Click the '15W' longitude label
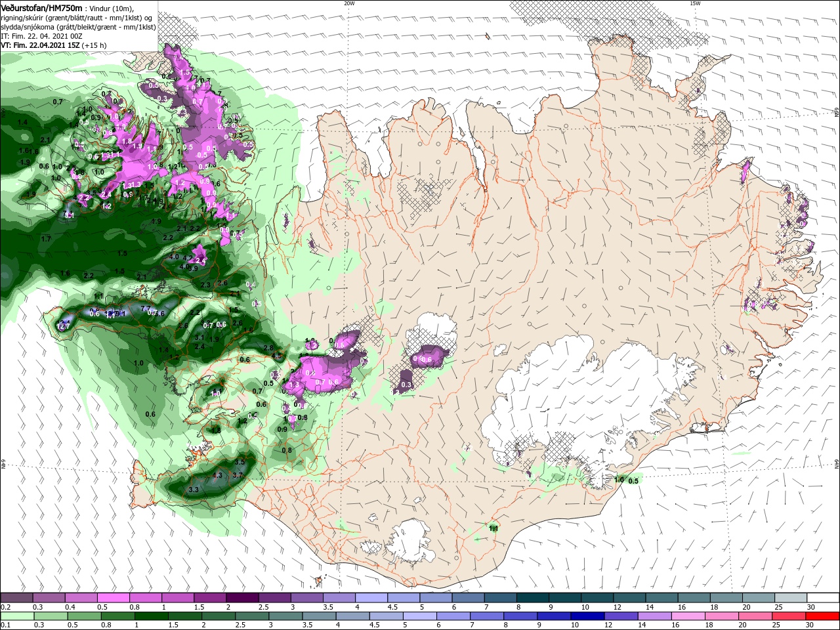840x630 pixels. click(x=694, y=3)
